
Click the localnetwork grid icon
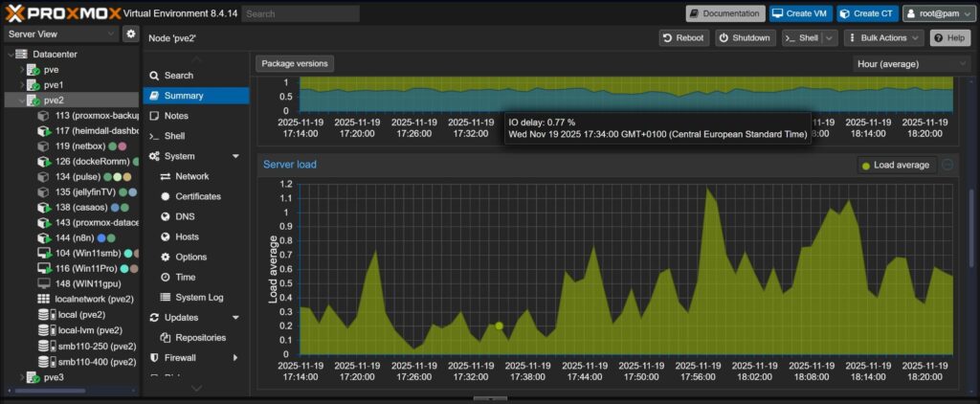[x=44, y=300]
